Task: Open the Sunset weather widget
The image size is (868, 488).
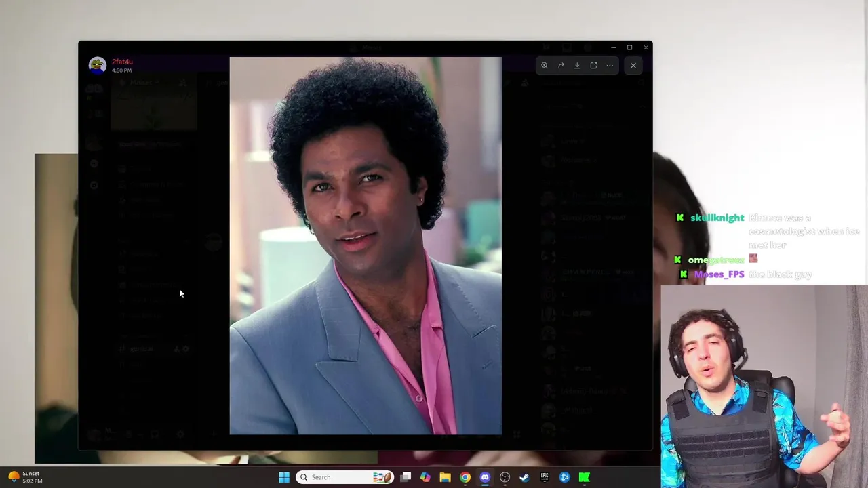Action: 24,477
